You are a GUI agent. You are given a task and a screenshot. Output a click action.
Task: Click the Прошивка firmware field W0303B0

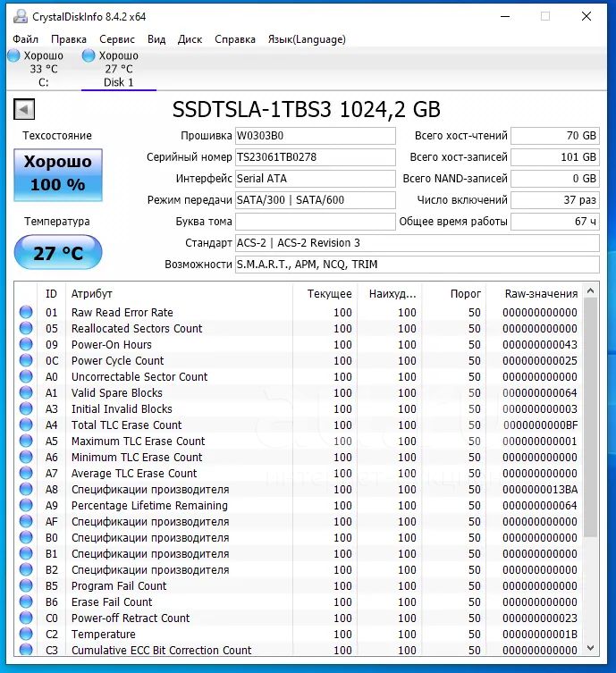click(x=315, y=136)
